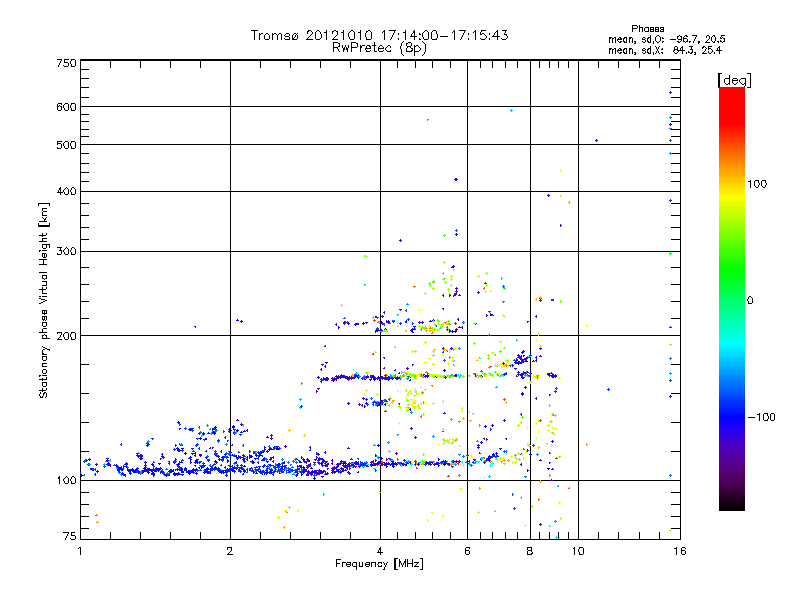The width and height of the screenshot is (800, 600).
Task: Click the x-axis tick label '6'
Action: [x=467, y=551]
